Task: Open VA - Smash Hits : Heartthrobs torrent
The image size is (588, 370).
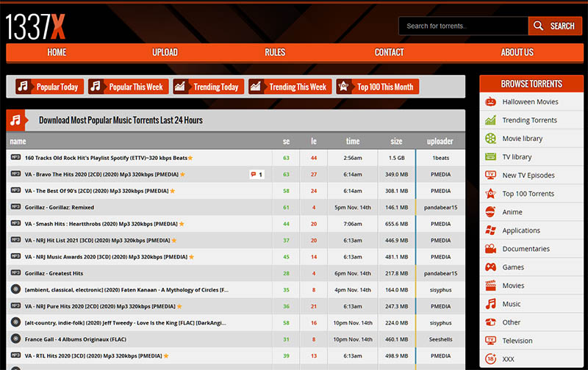Action: click(x=101, y=224)
